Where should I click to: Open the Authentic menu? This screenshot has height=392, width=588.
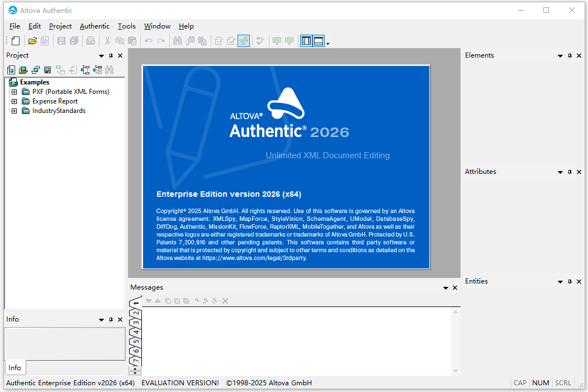coord(94,26)
